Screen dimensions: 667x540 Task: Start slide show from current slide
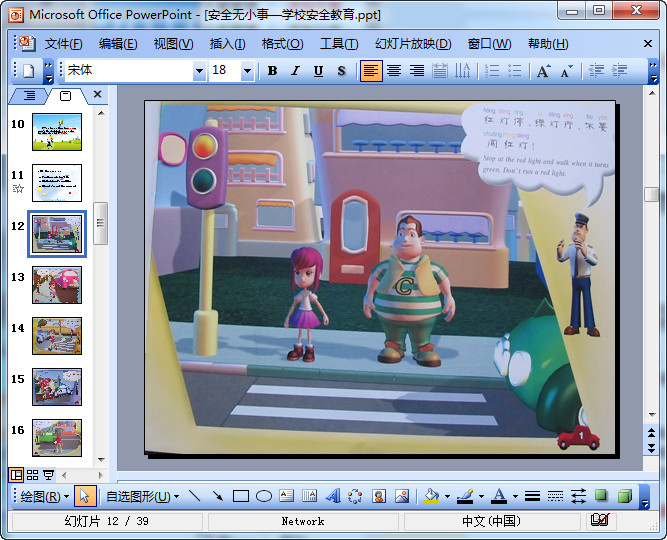(x=48, y=475)
